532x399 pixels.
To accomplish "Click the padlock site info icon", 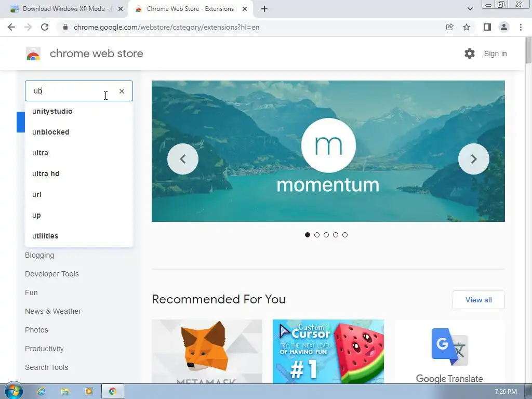I will coord(65,27).
